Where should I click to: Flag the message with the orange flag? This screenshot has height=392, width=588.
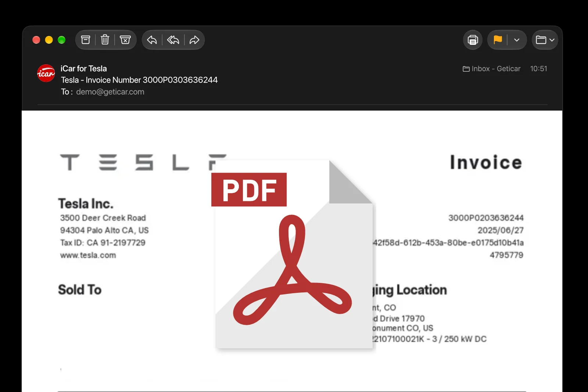pyautogui.click(x=498, y=40)
